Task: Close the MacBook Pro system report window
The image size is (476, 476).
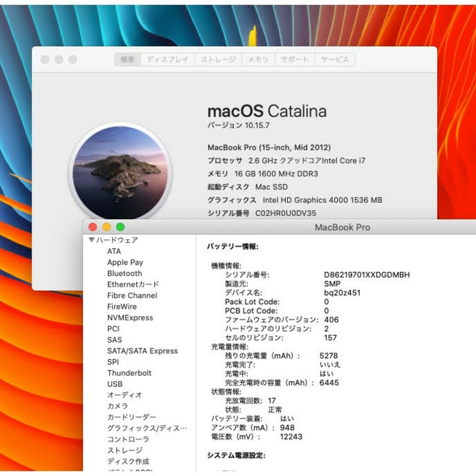Action: click(x=93, y=227)
